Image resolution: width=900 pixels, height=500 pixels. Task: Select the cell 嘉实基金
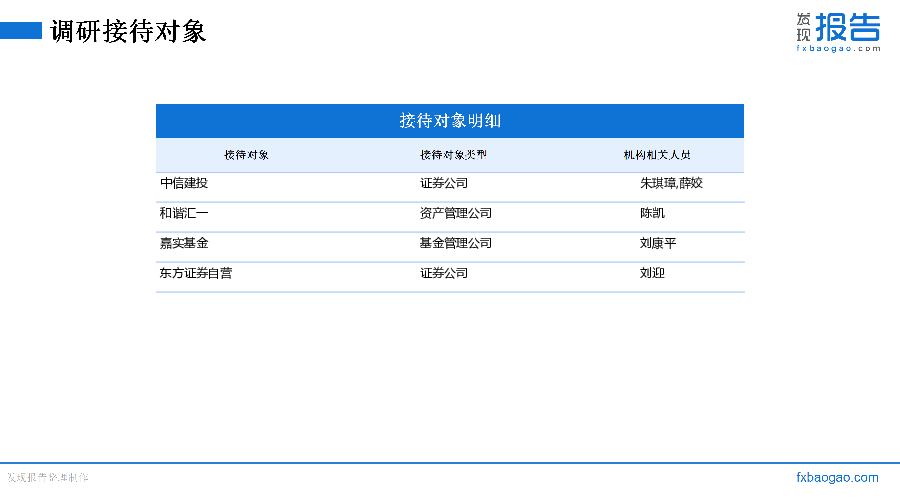coord(184,243)
